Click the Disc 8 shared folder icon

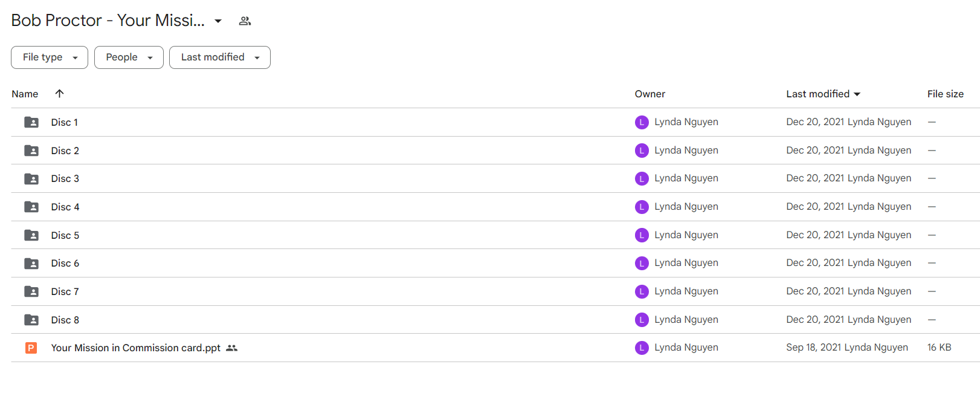(x=31, y=320)
